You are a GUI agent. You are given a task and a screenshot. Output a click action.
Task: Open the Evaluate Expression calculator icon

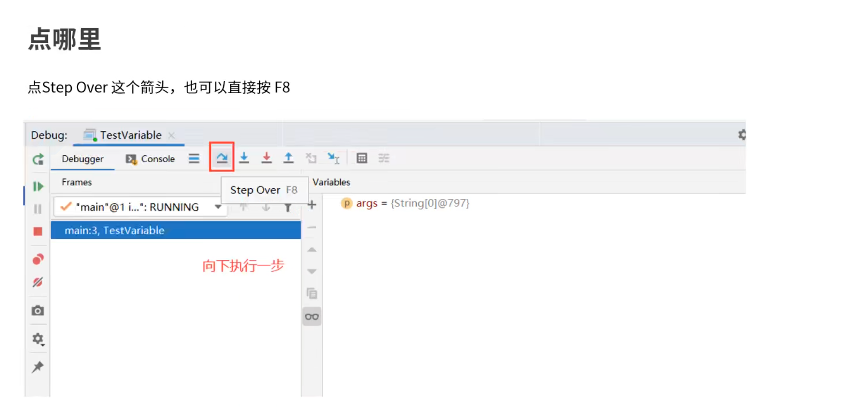[362, 158]
